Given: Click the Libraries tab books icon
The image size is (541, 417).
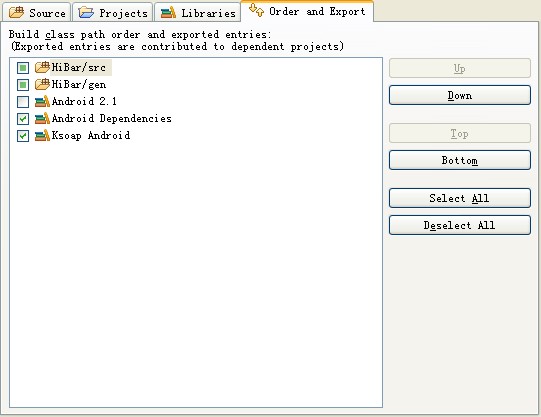Looking at the screenshot, I should (x=168, y=12).
